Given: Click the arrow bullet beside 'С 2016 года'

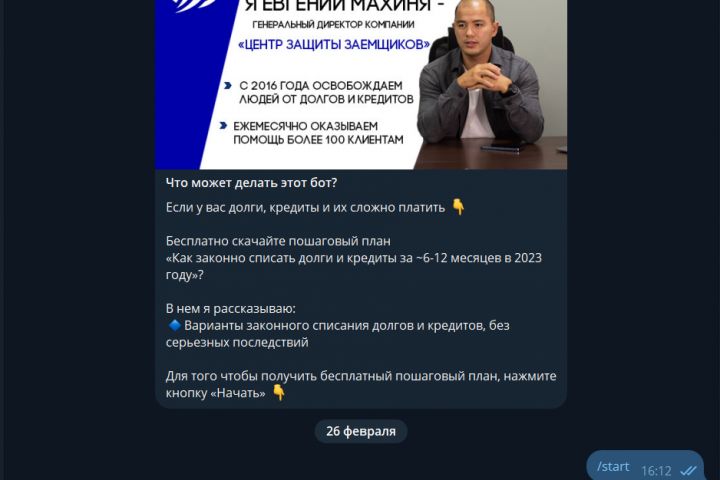Looking at the screenshot, I should [227, 85].
